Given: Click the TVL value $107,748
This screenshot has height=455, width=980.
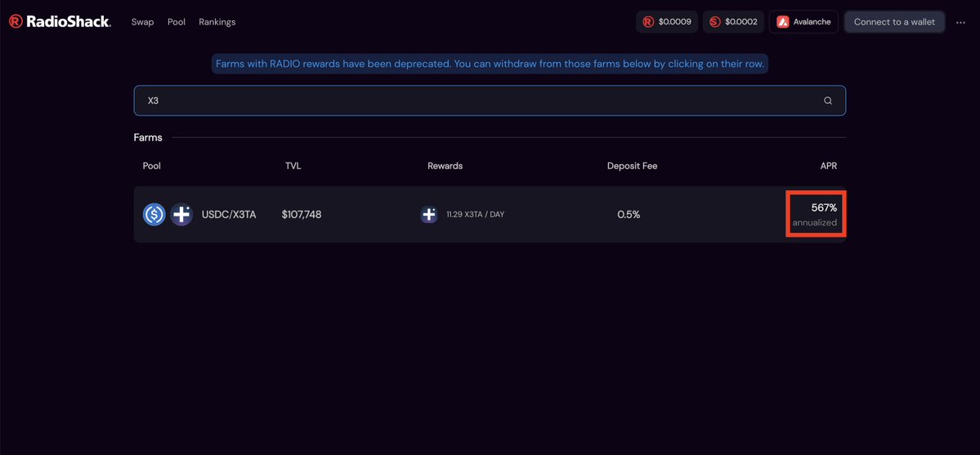Looking at the screenshot, I should click(302, 214).
